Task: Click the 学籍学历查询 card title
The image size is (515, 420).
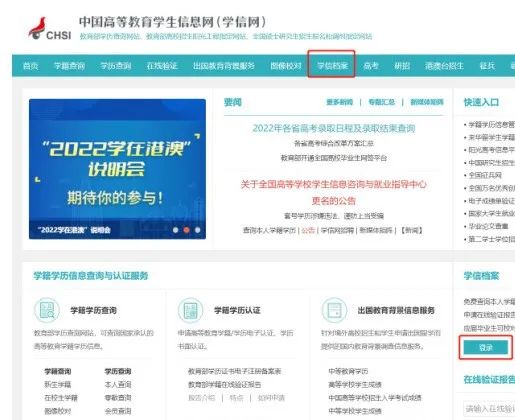Action: click(x=94, y=310)
